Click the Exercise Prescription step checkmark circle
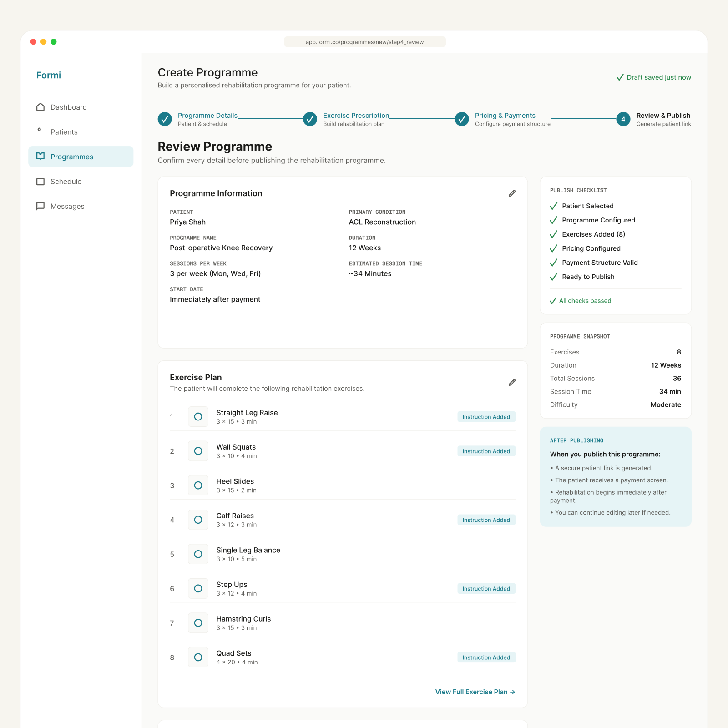This screenshot has height=728, width=728. (x=310, y=119)
